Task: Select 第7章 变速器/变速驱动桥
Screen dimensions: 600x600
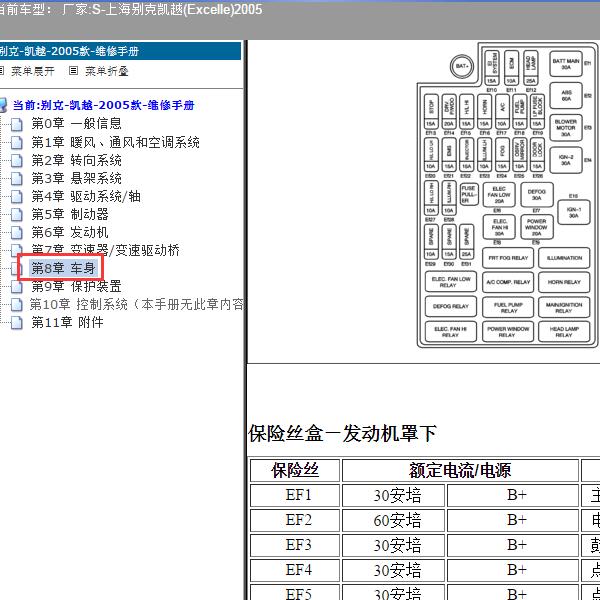Action: (x=105, y=250)
